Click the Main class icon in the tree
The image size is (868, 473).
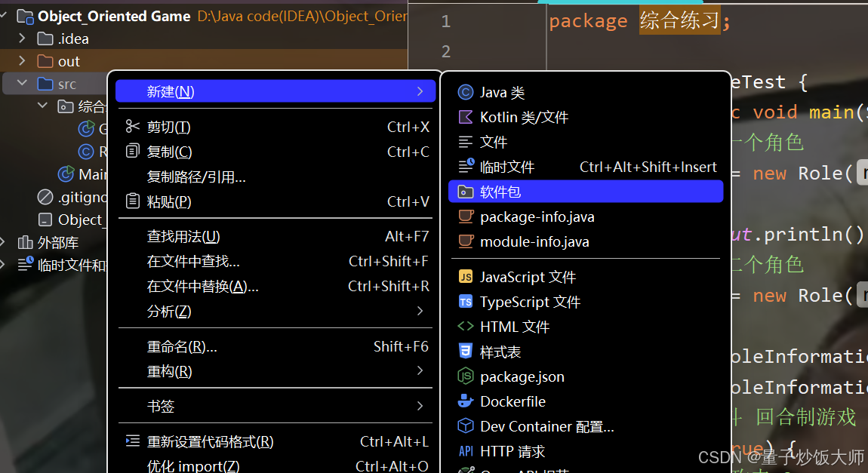[x=66, y=174]
